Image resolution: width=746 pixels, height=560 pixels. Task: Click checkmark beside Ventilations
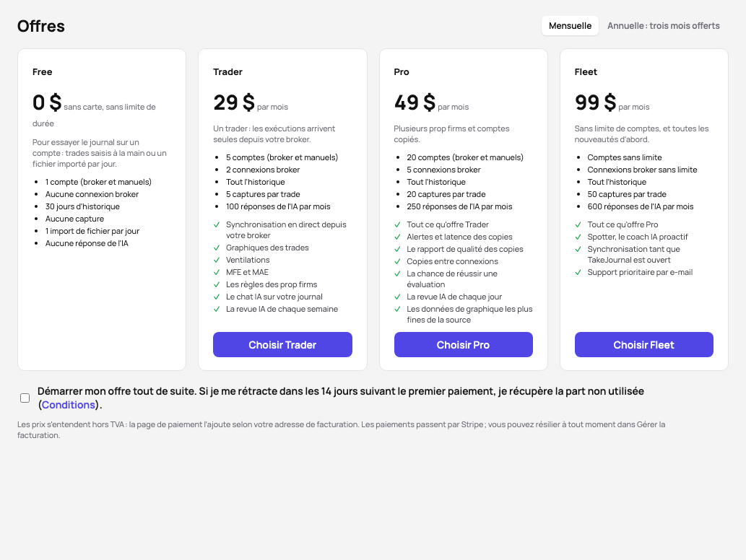tap(217, 260)
